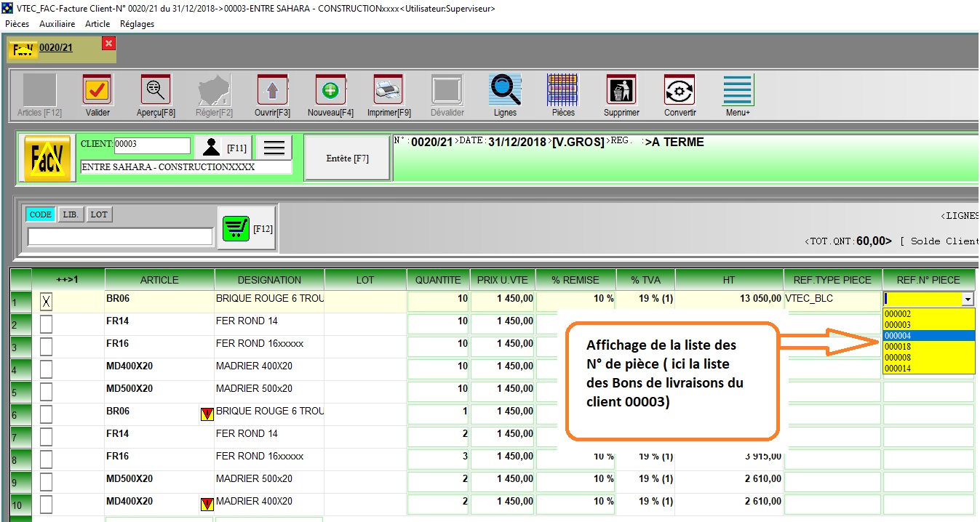
Task: Tick the checkbox on row 3 FR16
Action: tap(46, 347)
